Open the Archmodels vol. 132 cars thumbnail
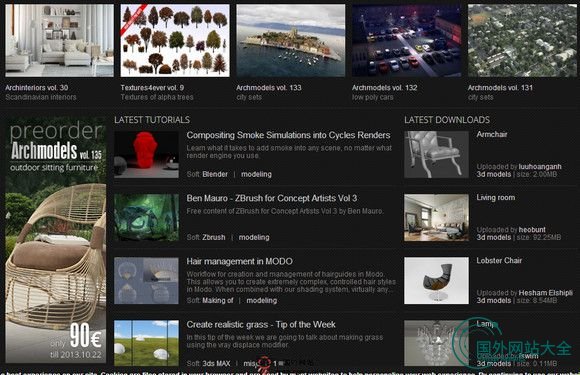The image size is (580, 375). point(407,40)
